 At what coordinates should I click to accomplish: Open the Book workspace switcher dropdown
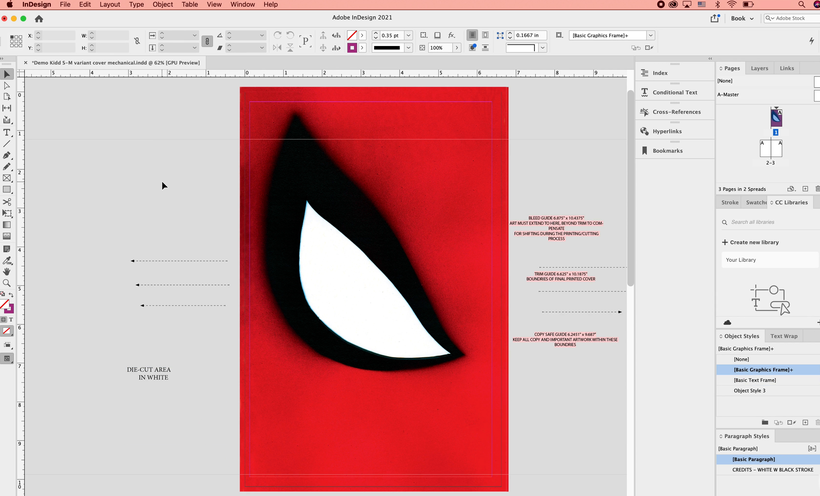pos(743,18)
